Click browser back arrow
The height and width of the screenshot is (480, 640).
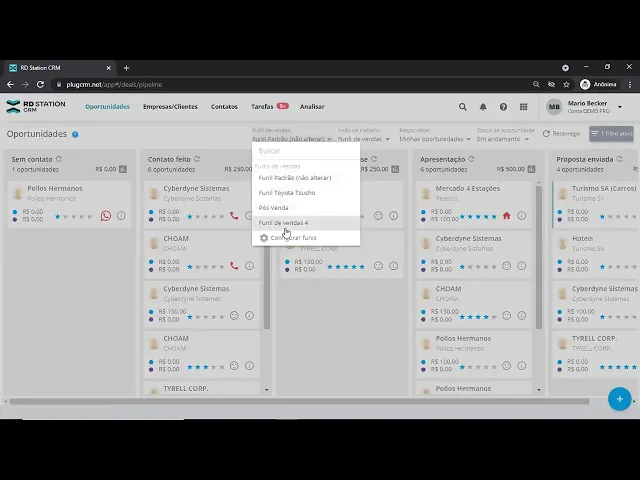[x=11, y=84]
